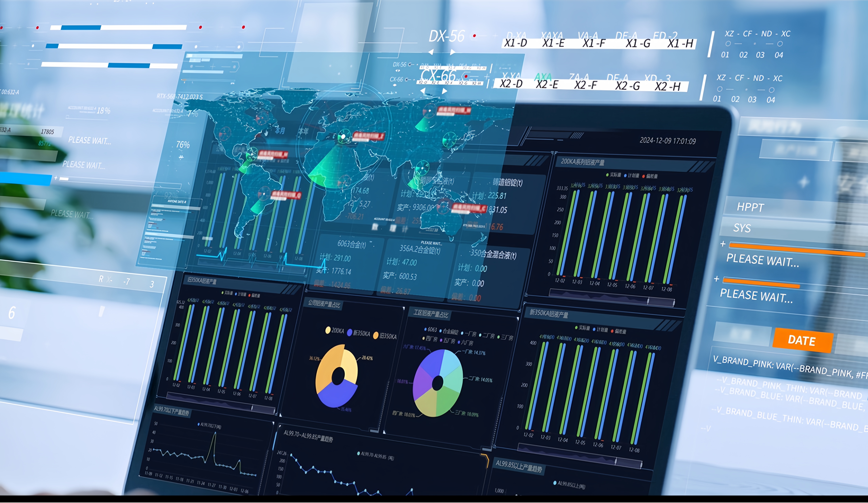Click the right arrow under CX-66

pos(445,91)
